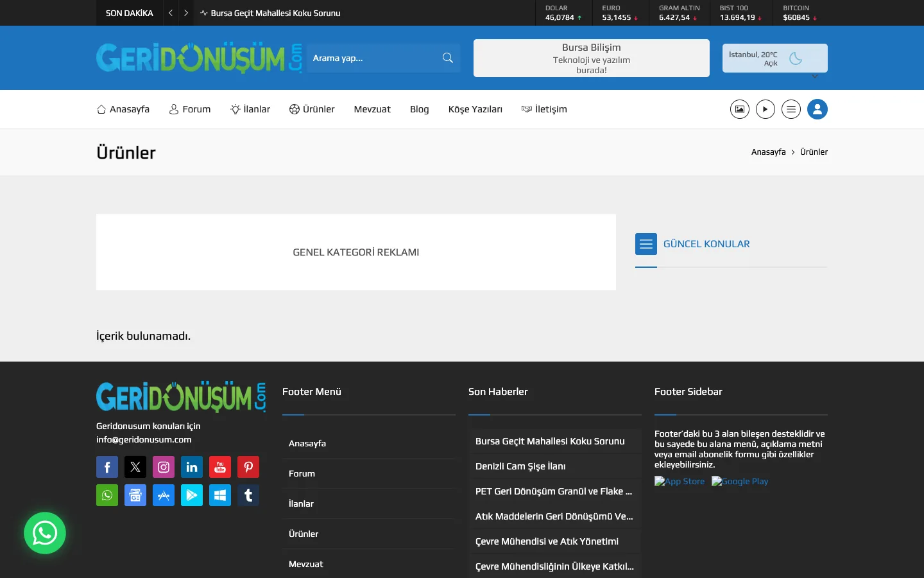The width and height of the screenshot is (924, 578).
Task: Open İlanlar in the main navigation
Action: 250,109
